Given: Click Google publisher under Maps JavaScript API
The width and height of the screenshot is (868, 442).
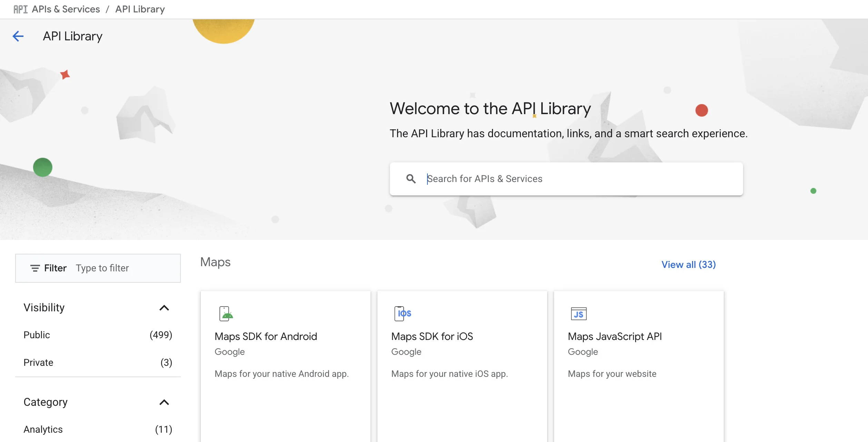Looking at the screenshot, I should [583, 352].
